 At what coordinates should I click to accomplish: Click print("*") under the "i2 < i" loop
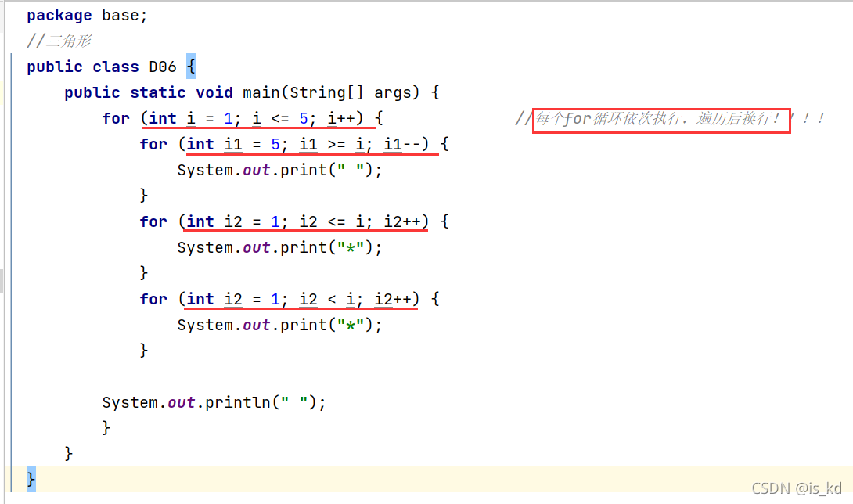[x=279, y=325]
